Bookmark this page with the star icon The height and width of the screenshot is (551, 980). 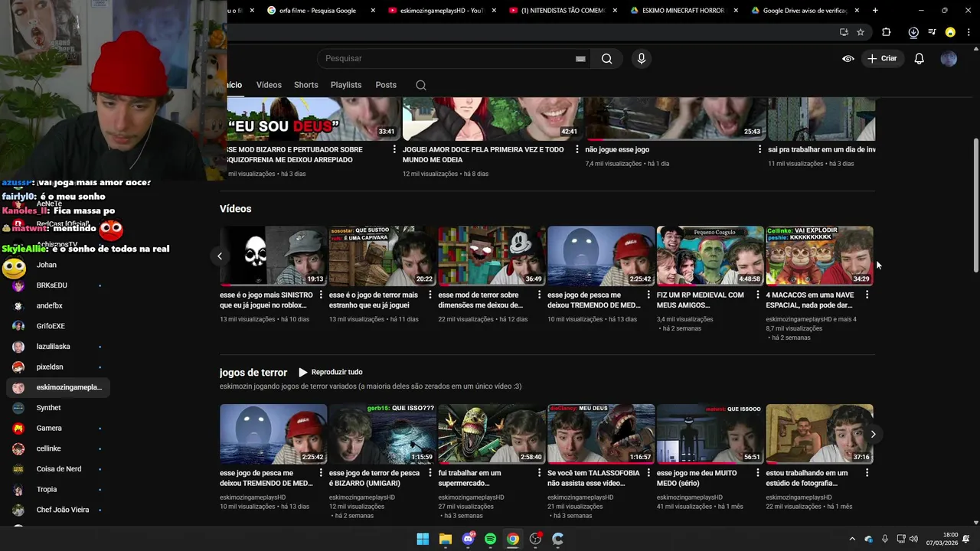coord(861,32)
